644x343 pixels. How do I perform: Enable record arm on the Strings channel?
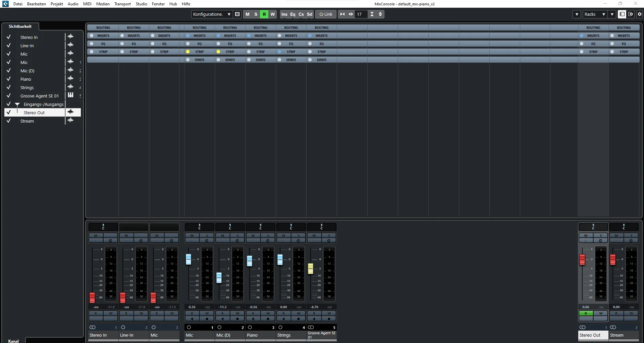pos(299,319)
